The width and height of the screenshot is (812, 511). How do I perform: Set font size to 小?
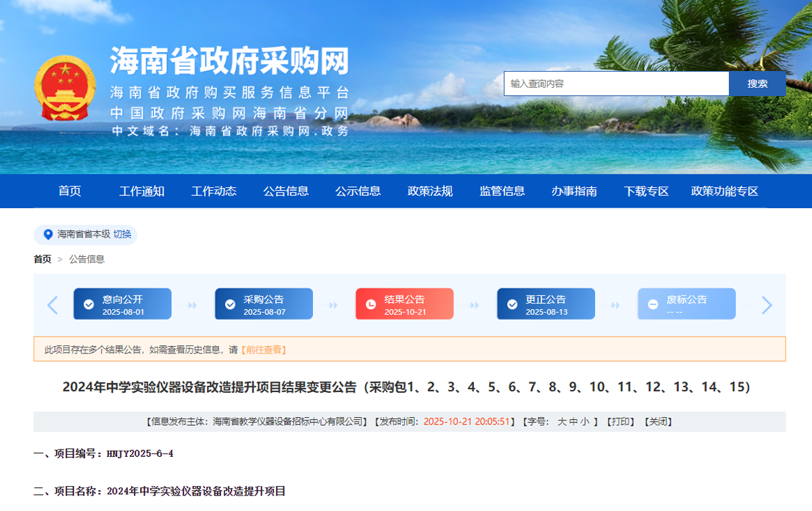click(x=585, y=422)
